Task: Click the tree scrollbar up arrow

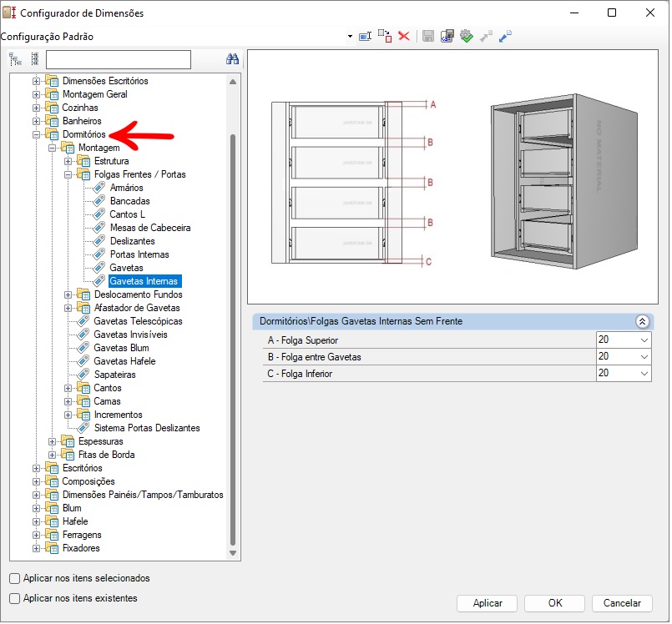Action: [233, 82]
